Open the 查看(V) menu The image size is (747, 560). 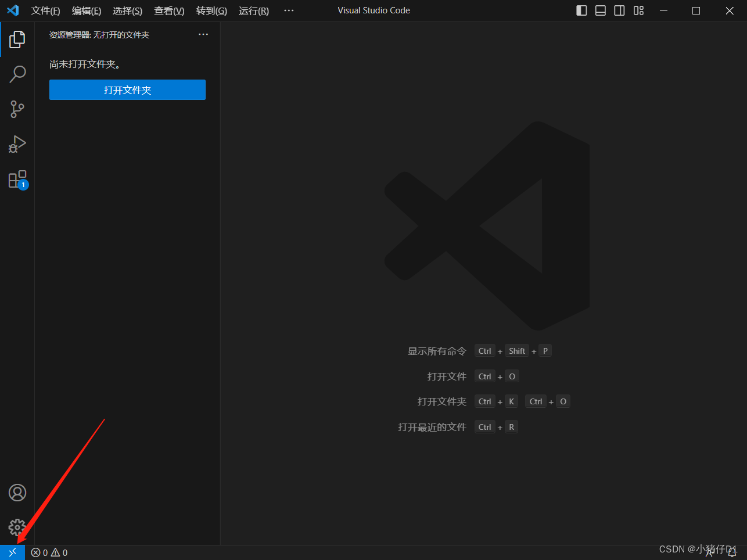169,10
